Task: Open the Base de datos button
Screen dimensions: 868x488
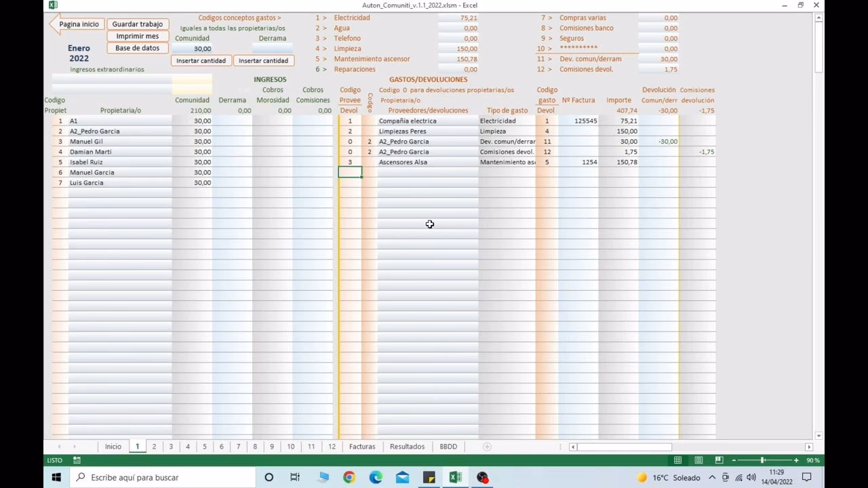Action: coord(138,48)
